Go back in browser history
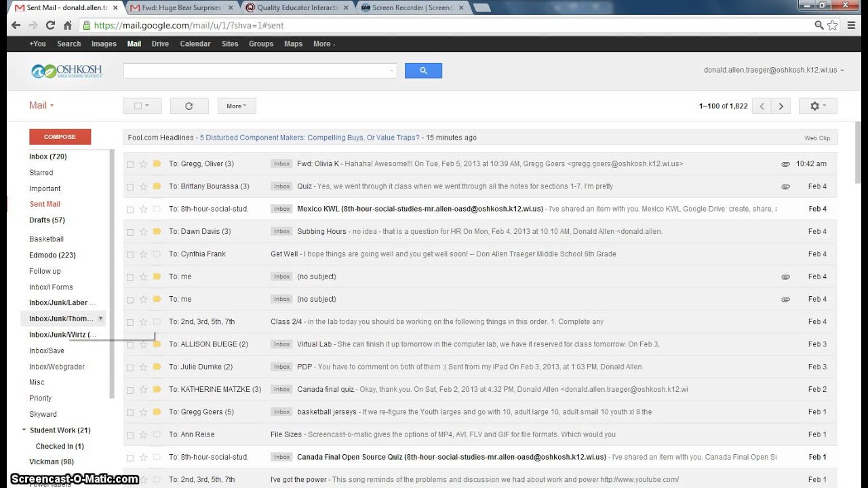 tap(15, 25)
